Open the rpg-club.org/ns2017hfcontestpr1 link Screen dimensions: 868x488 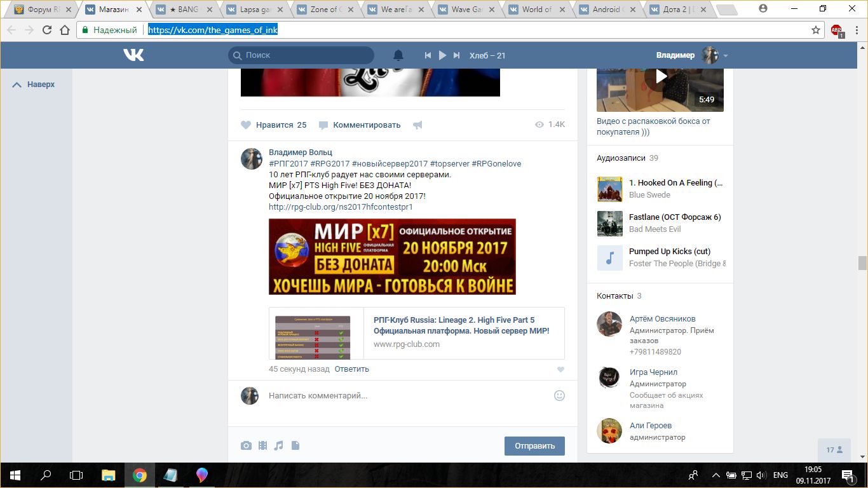click(x=341, y=207)
